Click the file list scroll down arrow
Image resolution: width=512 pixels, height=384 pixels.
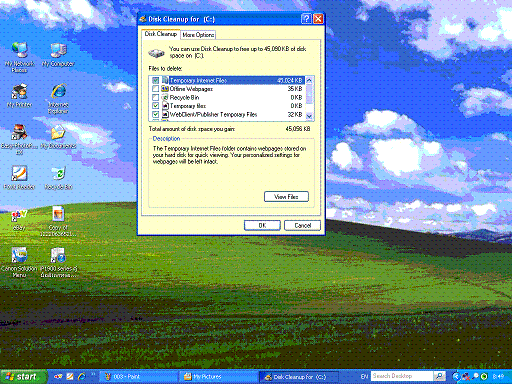[309, 116]
